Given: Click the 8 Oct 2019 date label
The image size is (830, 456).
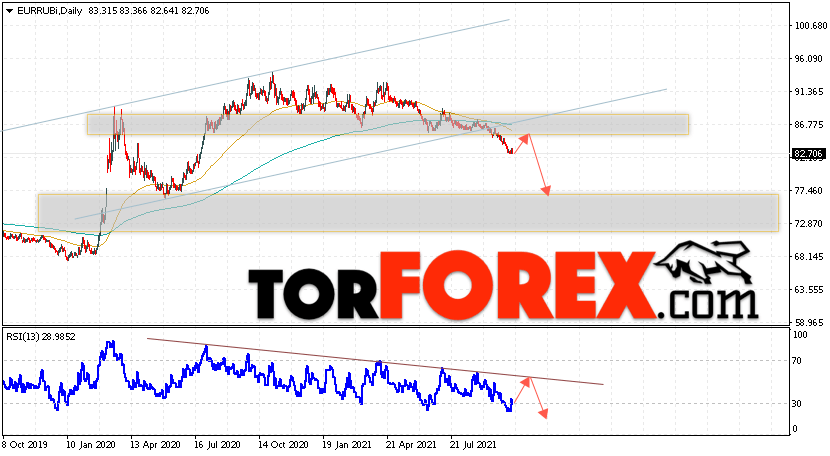Looking at the screenshot, I should 24,445.
